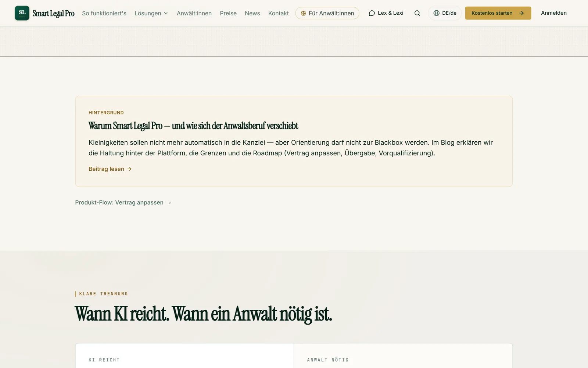Open the search magnifier icon

(x=417, y=13)
